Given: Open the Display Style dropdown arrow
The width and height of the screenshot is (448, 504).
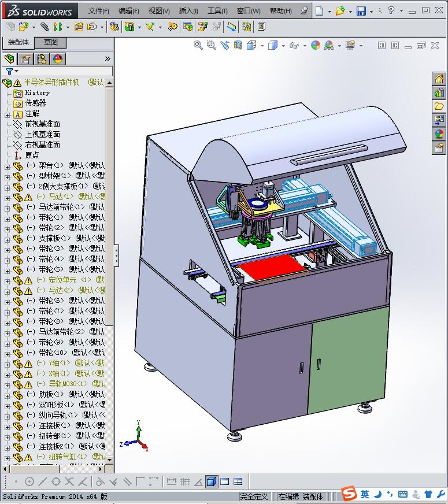Looking at the screenshot, I should coord(283,46).
